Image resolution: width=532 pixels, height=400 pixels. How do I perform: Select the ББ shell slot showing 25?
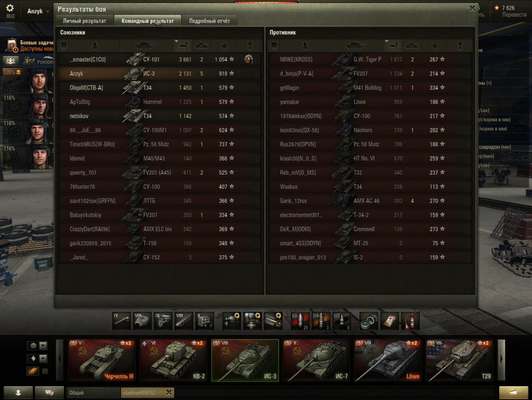coord(300,321)
